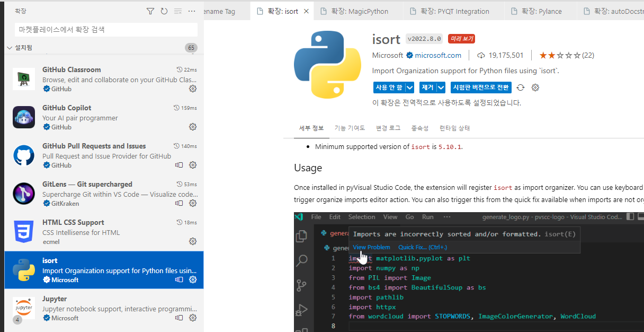
Task: Open 런타임 상태 runtime status tab
Action: pyautogui.click(x=455, y=128)
